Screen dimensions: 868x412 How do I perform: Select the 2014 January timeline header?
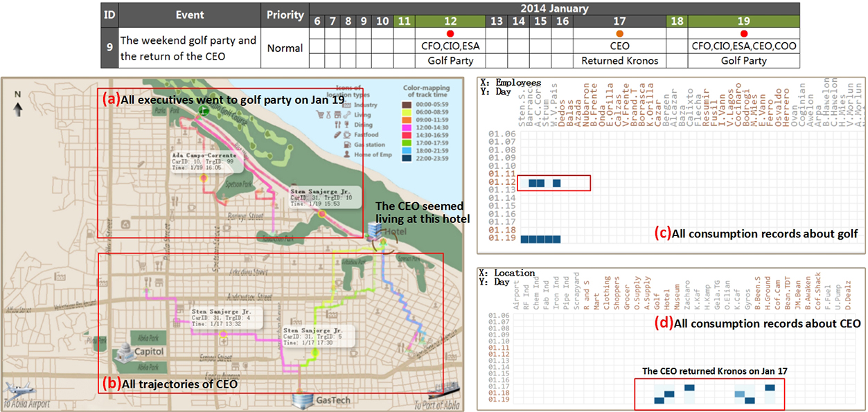click(555, 9)
